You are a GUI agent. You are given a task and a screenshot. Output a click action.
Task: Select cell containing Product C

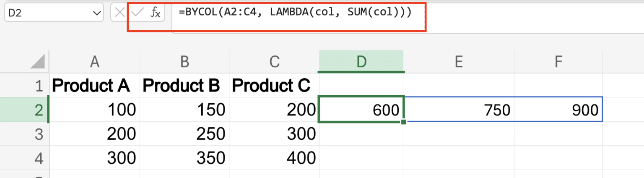pos(275,85)
